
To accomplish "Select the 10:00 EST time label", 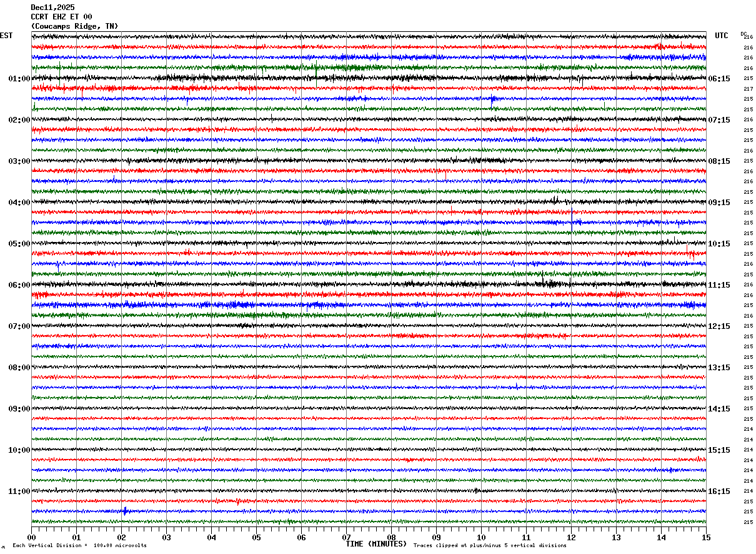I will (x=19, y=450).
